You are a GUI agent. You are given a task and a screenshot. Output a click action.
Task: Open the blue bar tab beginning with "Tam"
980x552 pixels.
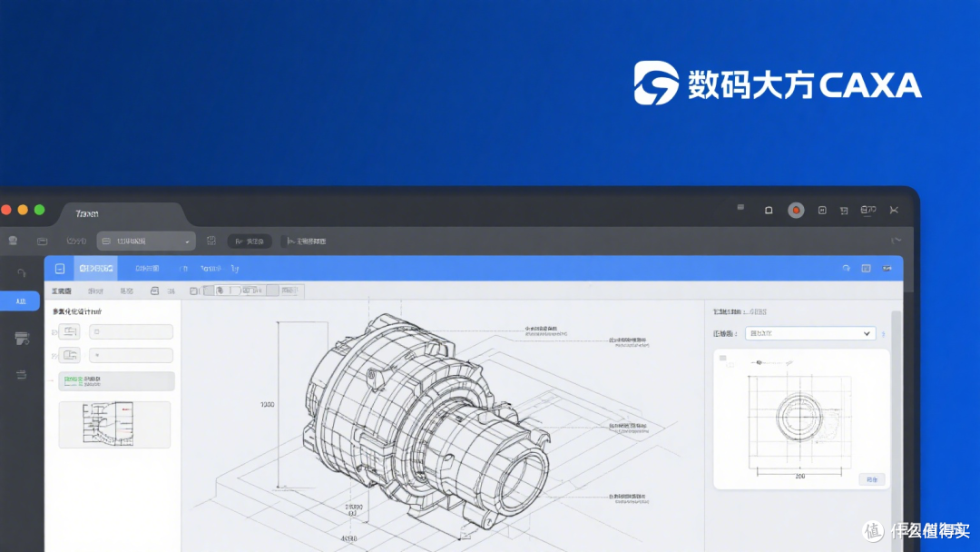pos(211,268)
